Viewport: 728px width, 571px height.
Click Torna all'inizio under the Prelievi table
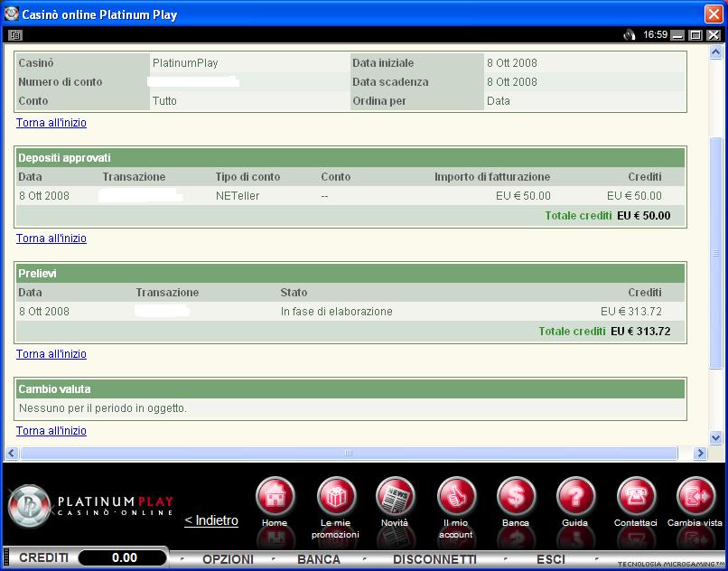[x=51, y=354]
